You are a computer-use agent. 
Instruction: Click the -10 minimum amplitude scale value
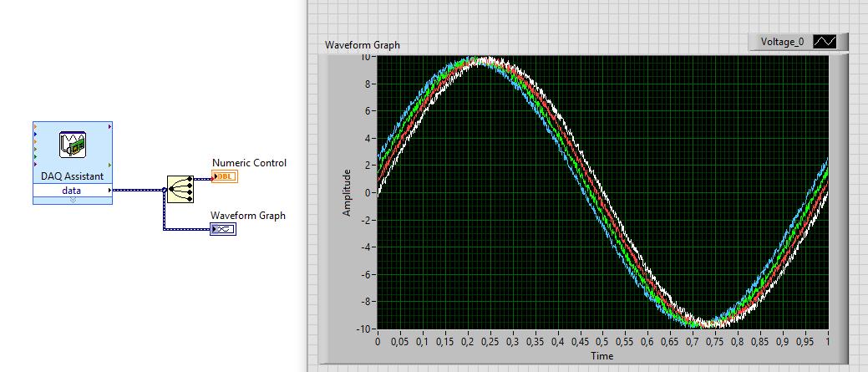tap(363, 329)
